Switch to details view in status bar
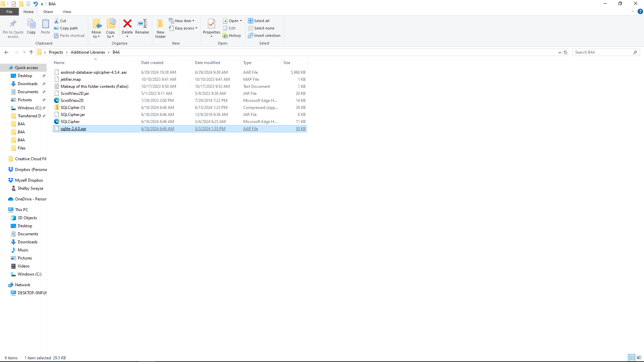 [632, 358]
